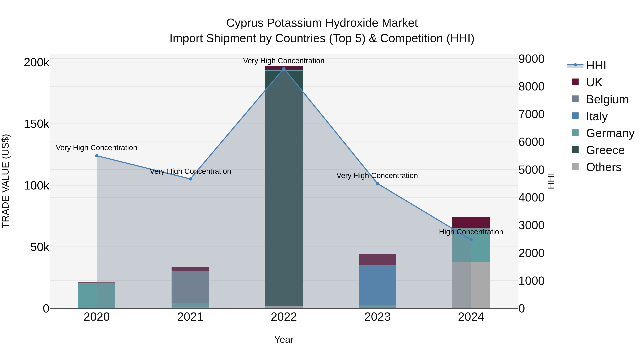Select the 2021 HHI line marker
Screen dimensions: 644x362
pos(190,179)
